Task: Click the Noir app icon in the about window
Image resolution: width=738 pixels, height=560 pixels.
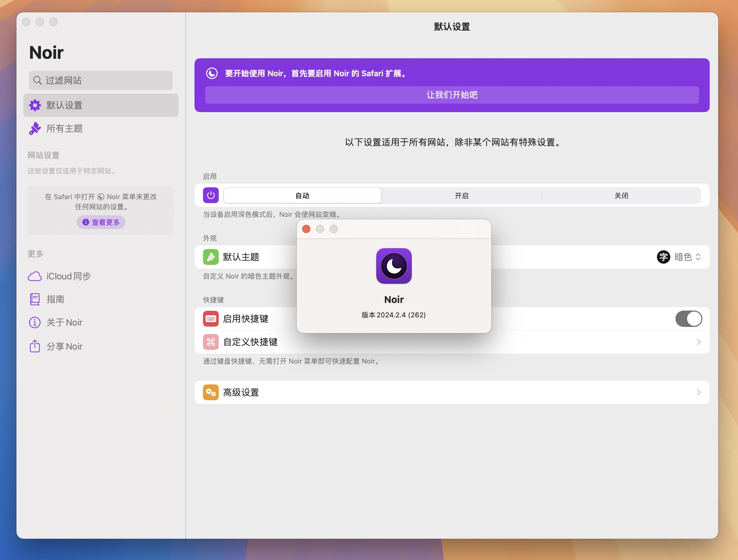Action: 394,266
